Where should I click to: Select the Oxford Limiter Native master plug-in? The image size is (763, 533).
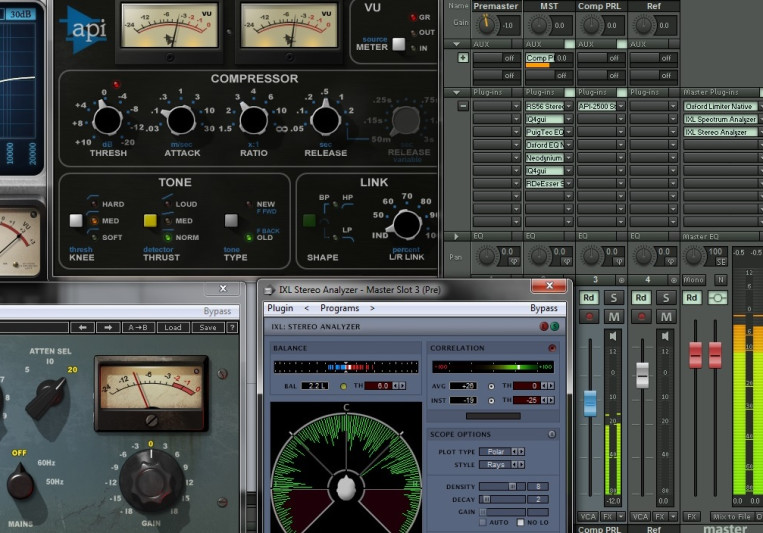pyautogui.click(x=720, y=106)
